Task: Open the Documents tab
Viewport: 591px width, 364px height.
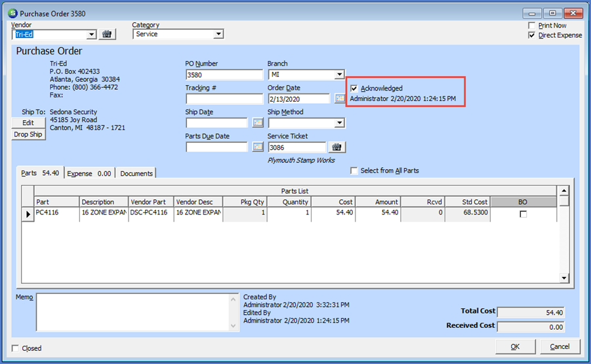Action: 136,173
